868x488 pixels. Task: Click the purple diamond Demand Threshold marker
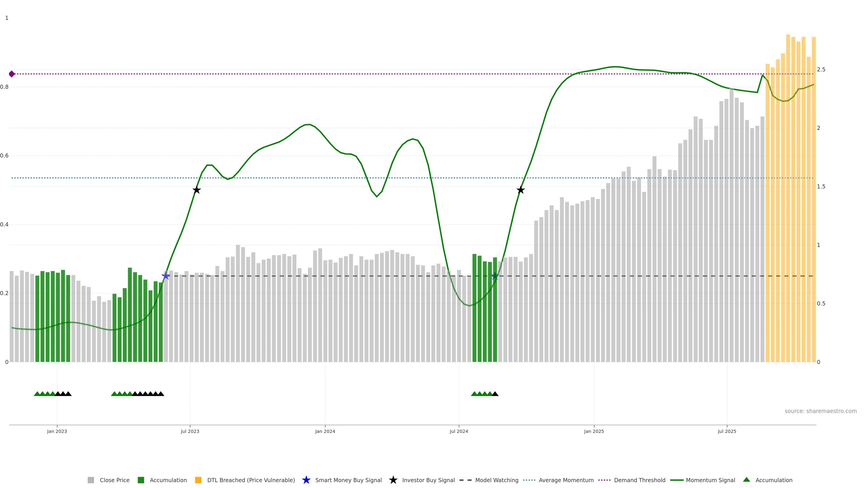tap(12, 74)
